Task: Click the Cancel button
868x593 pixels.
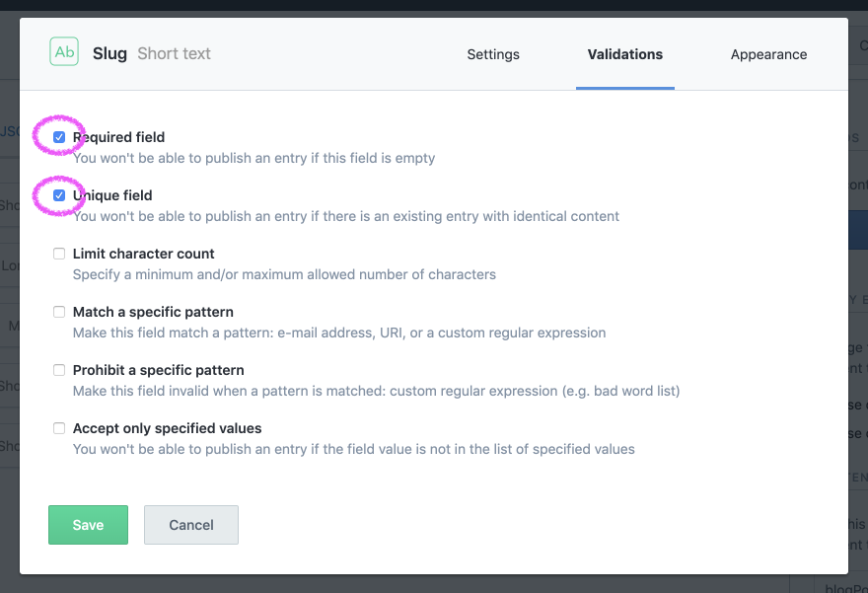Action: click(190, 525)
